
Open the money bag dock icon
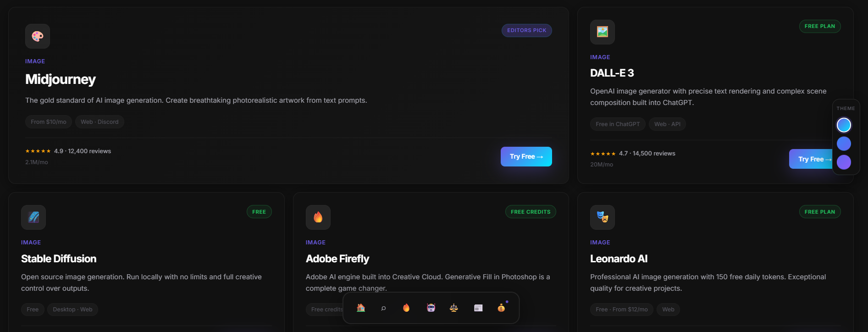[501, 308]
